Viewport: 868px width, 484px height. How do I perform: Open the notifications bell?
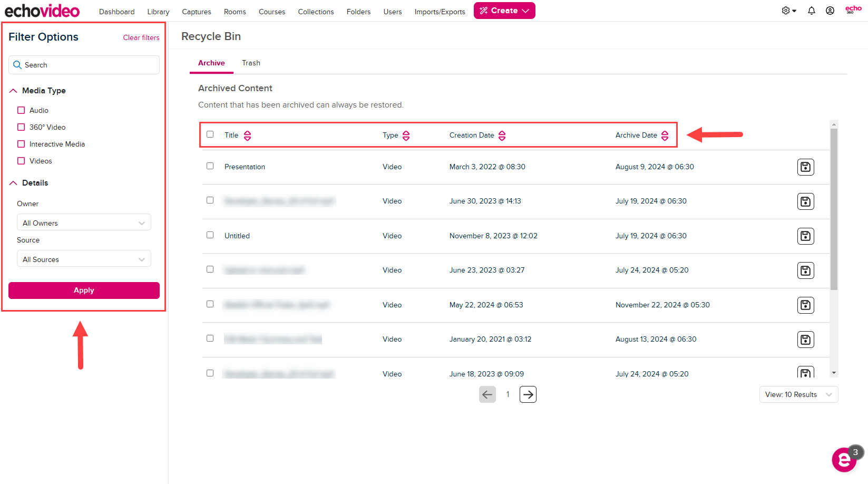[811, 11]
